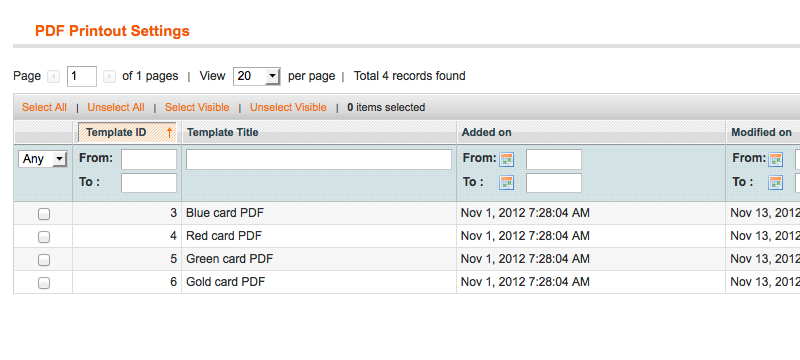Open the Any selection filter dropdown
Viewport: 800px width, 360px height.
pos(43,159)
